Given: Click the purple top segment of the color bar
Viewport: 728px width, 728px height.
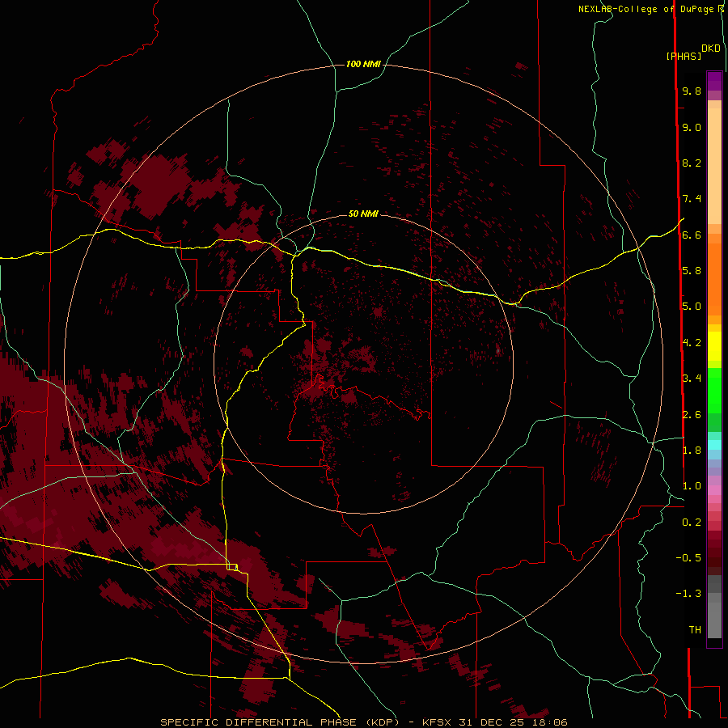Looking at the screenshot, I should [714, 81].
